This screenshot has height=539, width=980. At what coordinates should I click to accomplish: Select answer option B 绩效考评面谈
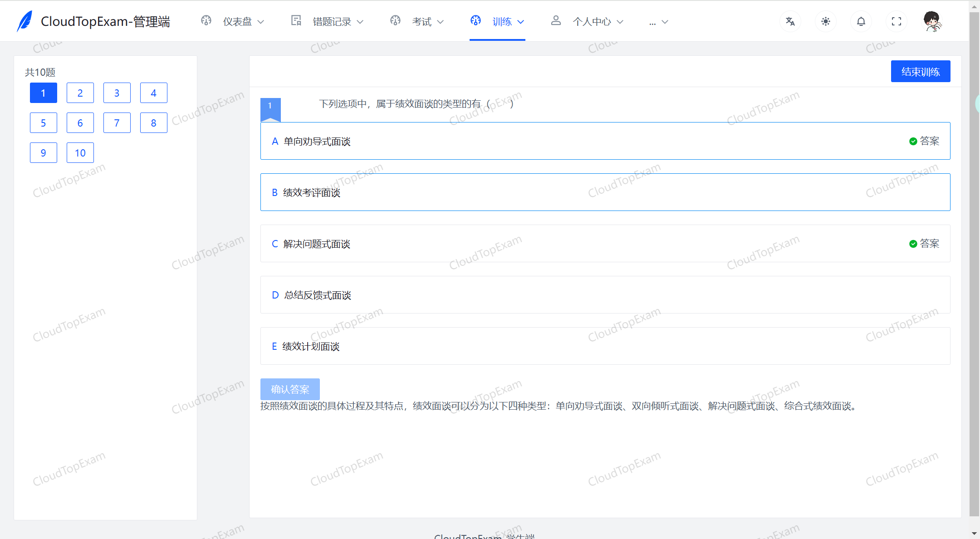(605, 192)
